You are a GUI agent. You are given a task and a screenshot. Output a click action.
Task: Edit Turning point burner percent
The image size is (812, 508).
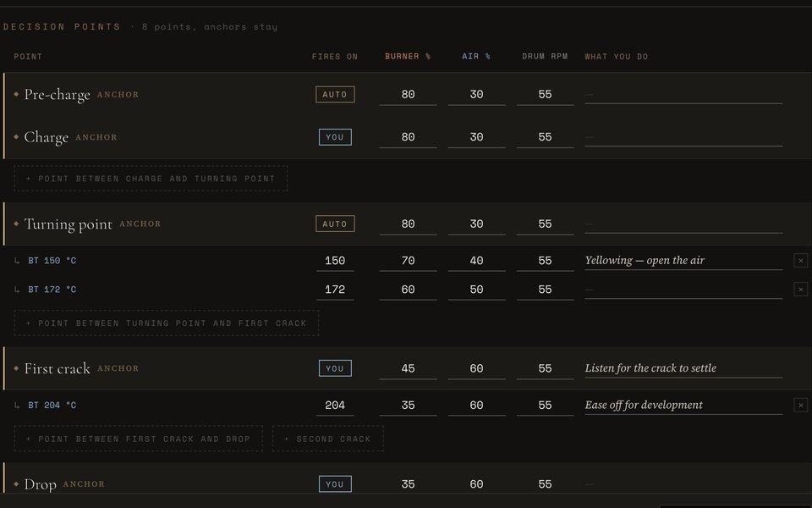point(408,224)
